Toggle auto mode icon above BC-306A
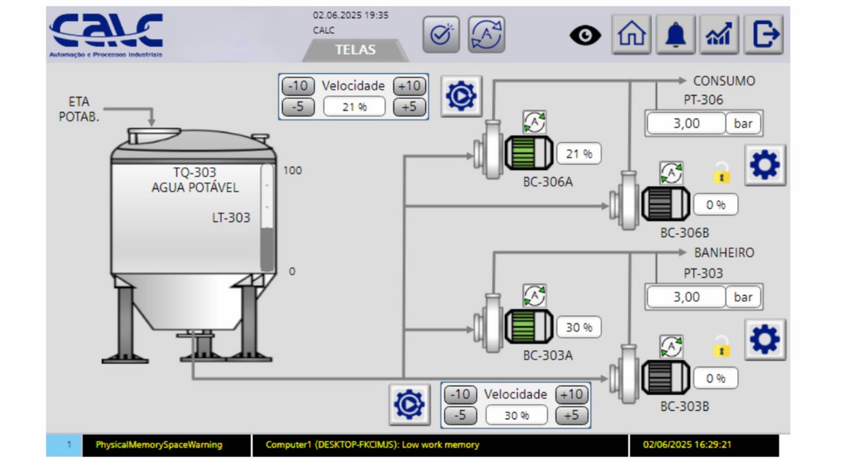This screenshot has height=460, width=868. (535, 122)
